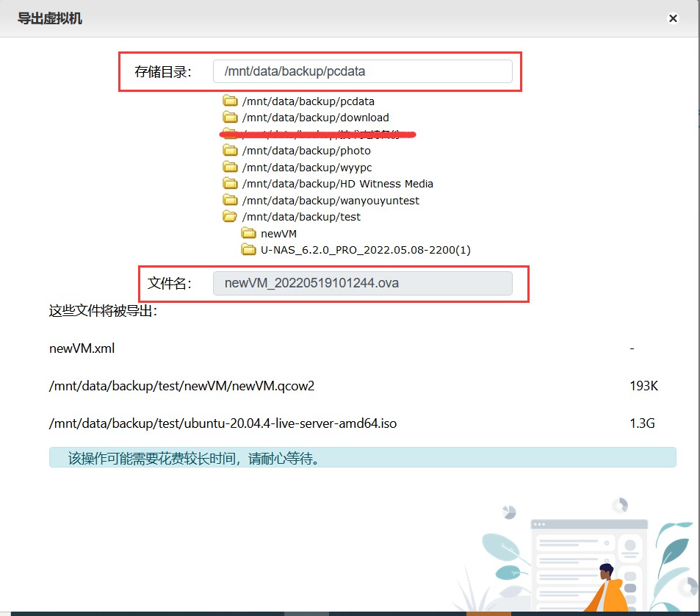Select the /mnt/data/backup/wyypc directory label
This screenshot has width=700, height=616.
[x=307, y=168]
